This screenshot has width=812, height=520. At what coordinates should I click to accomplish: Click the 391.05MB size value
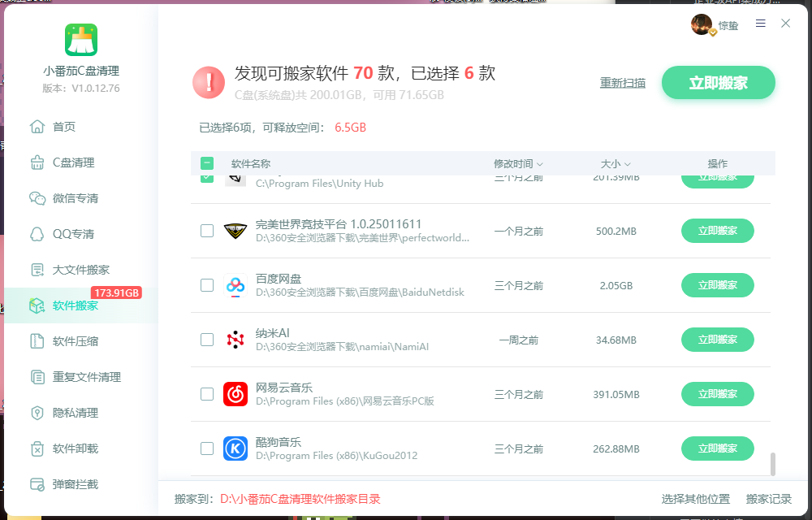tap(615, 394)
